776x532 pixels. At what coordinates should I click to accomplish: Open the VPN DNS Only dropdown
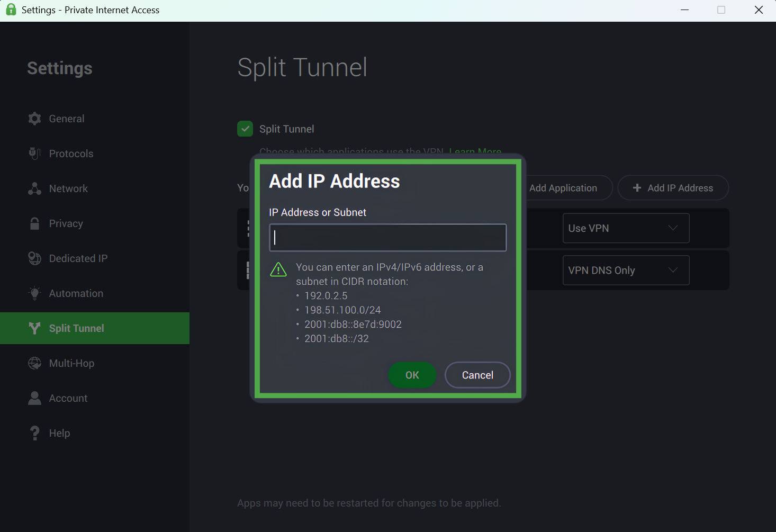pos(626,270)
